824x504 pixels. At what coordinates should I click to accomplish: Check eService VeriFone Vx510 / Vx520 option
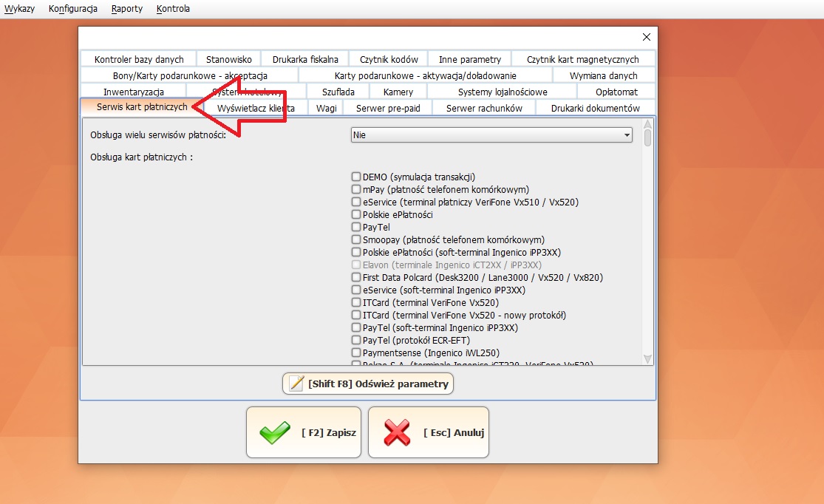(x=356, y=202)
